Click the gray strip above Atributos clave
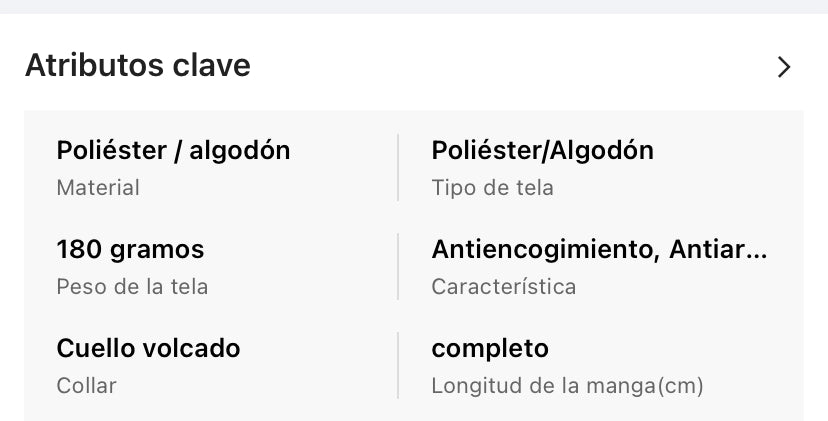 click(x=414, y=6)
